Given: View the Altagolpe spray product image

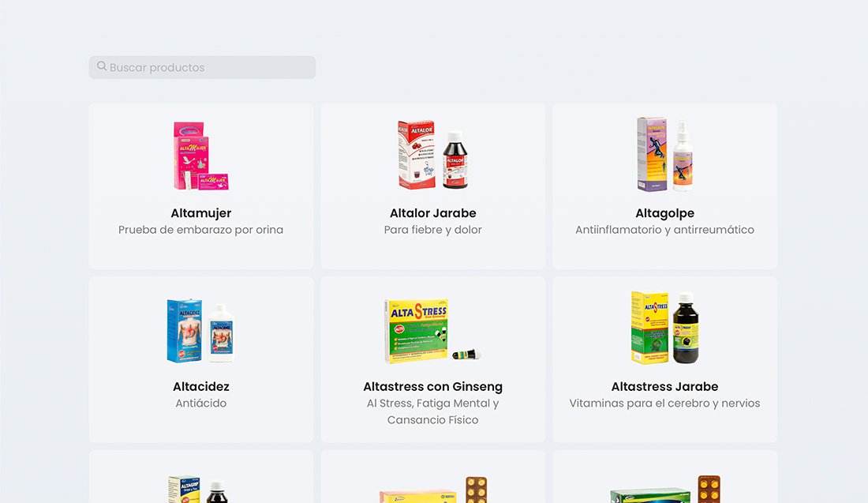Looking at the screenshot, I should tap(665, 154).
